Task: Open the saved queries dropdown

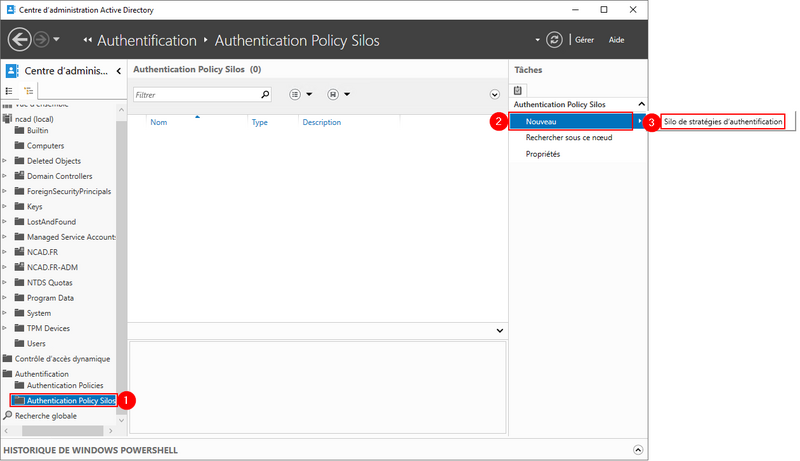Action: [x=340, y=95]
